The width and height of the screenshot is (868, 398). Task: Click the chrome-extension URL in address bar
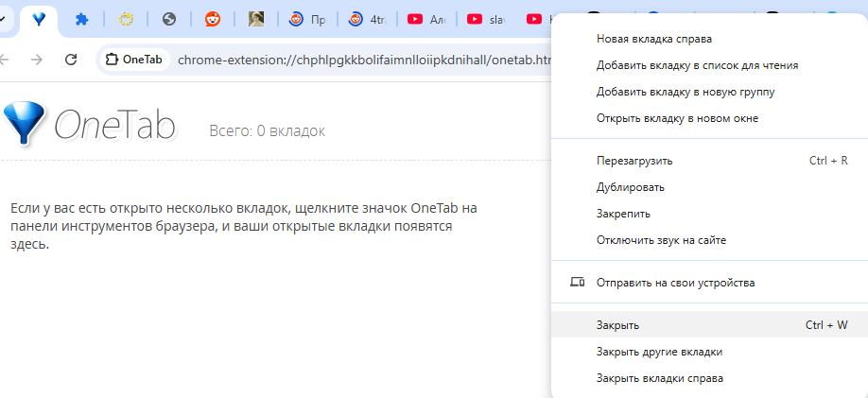(x=363, y=60)
